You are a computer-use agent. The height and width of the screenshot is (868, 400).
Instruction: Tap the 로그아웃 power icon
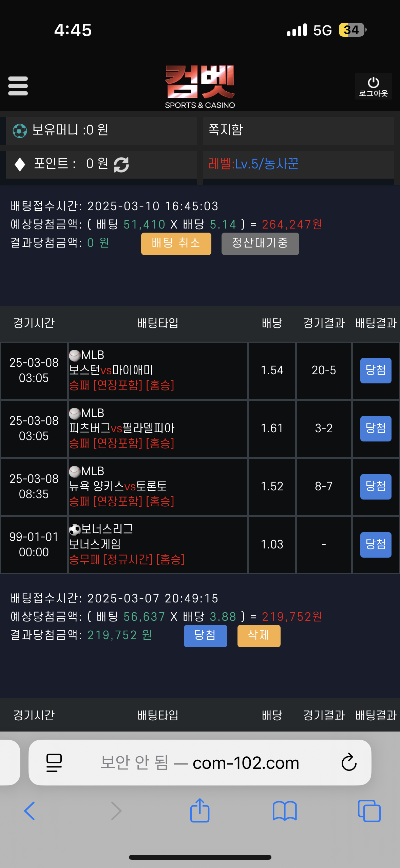pyautogui.click(x=373, y=86)
